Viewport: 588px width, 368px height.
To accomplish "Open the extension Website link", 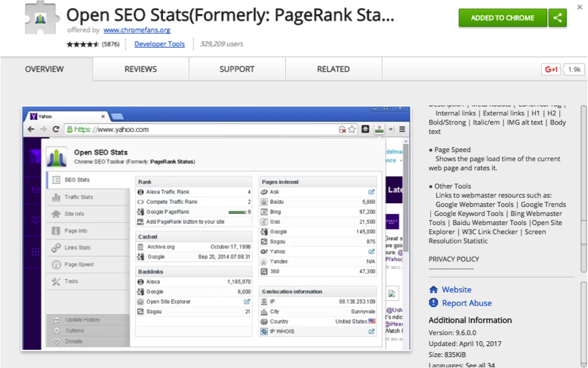I will coord(457,290).
